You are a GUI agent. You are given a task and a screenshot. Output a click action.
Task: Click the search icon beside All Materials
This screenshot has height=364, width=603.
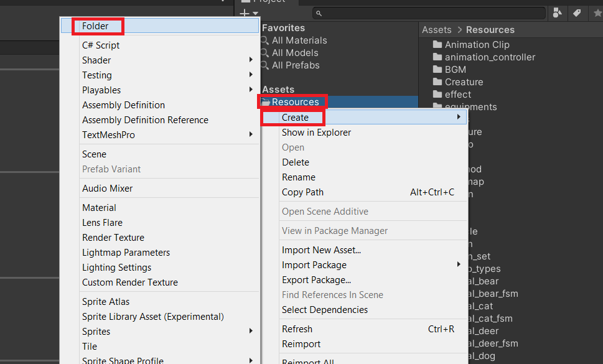click(x=264, y=40)
